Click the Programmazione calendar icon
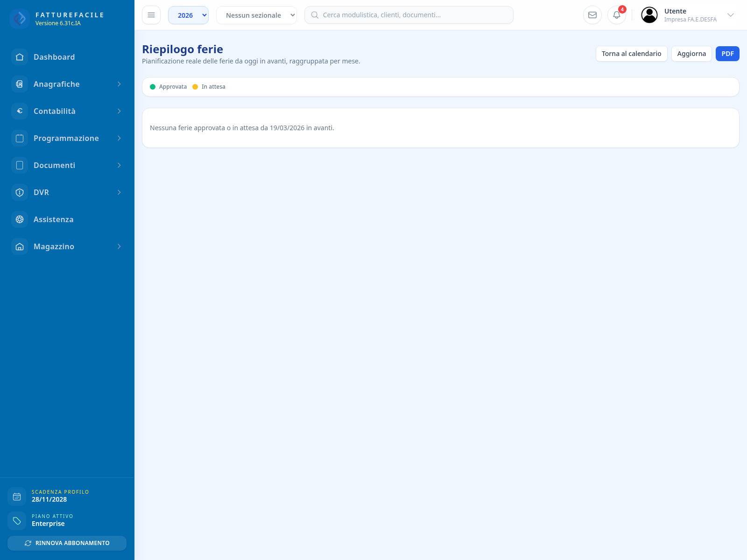This screenshot has width=747, height=560. coord(20,138)
